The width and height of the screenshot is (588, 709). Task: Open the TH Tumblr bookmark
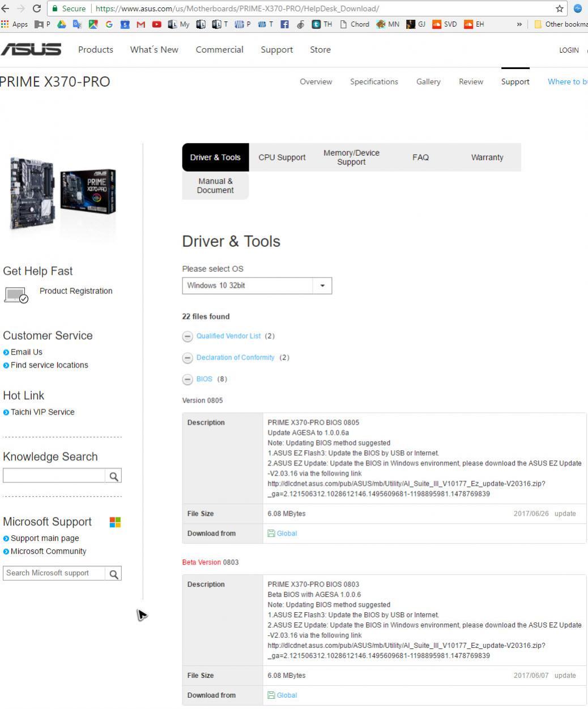[322, 24]
